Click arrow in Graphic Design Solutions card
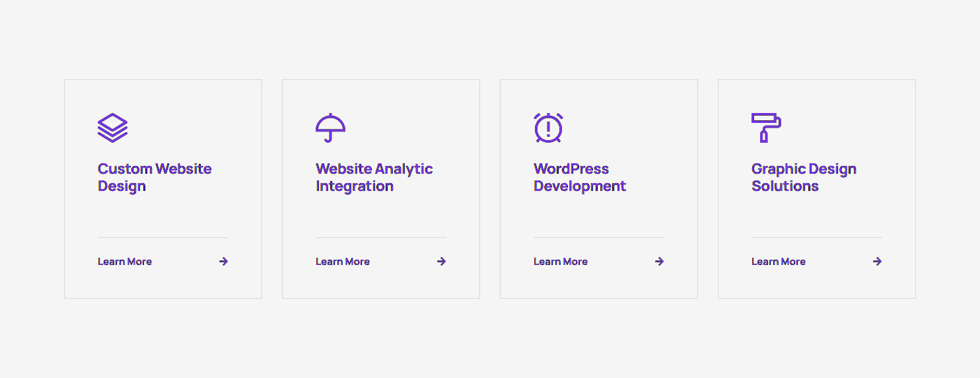Screen dimensions: 980x378 tap(878, 262)
